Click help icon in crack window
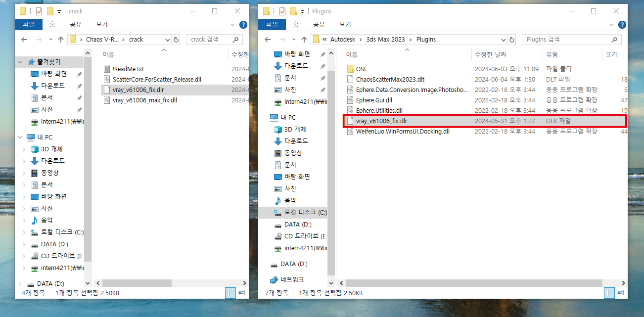 [x=243, y=25]
